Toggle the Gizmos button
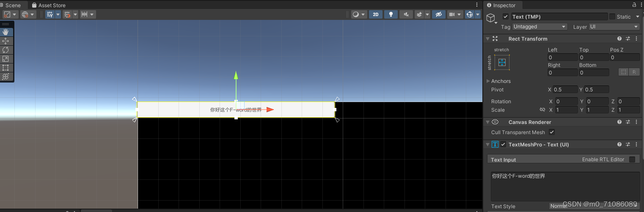 [470, 14]
